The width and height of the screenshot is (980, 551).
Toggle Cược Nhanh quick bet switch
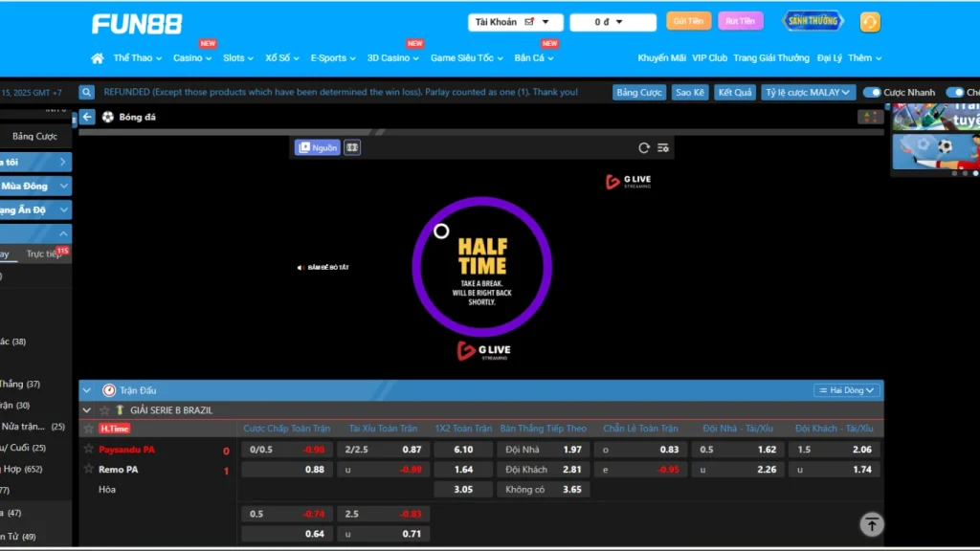(872, 93)
